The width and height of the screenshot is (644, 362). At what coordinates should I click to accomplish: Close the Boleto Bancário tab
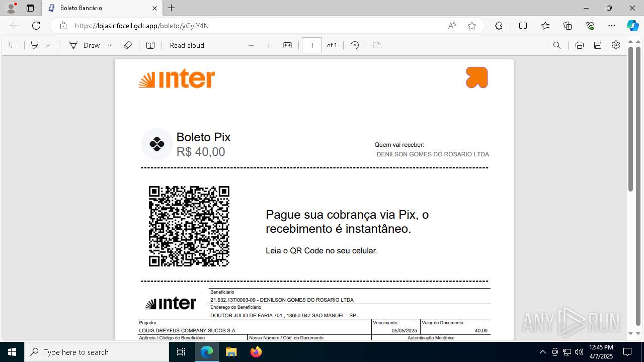[x=154, y=8]
